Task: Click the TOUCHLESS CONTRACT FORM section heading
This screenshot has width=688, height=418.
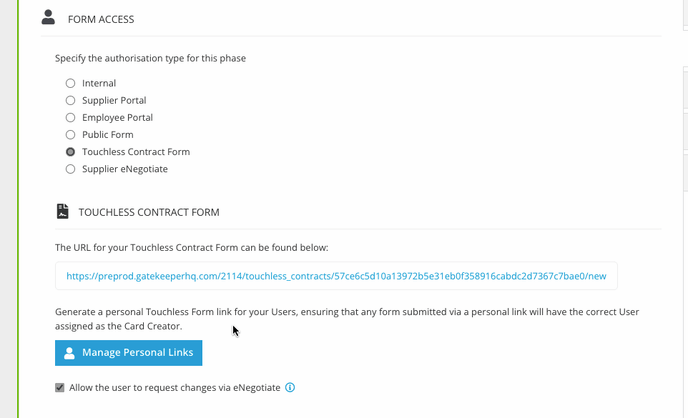Action: tap(149, 212)
